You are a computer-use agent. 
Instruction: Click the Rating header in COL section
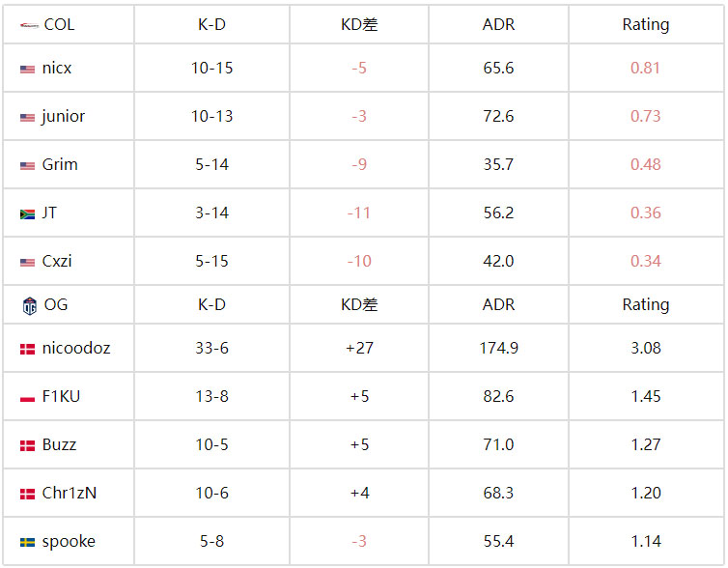point(645,24)
